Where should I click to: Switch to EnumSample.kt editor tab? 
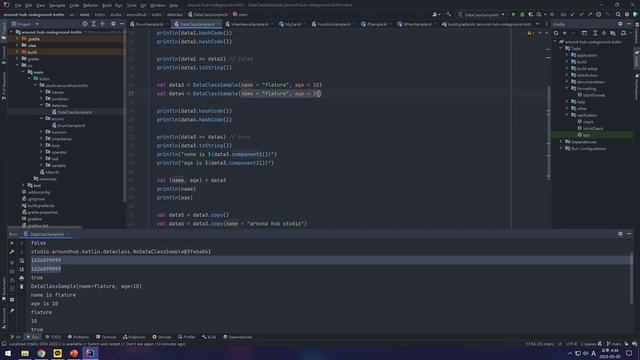tap(148, 24)
